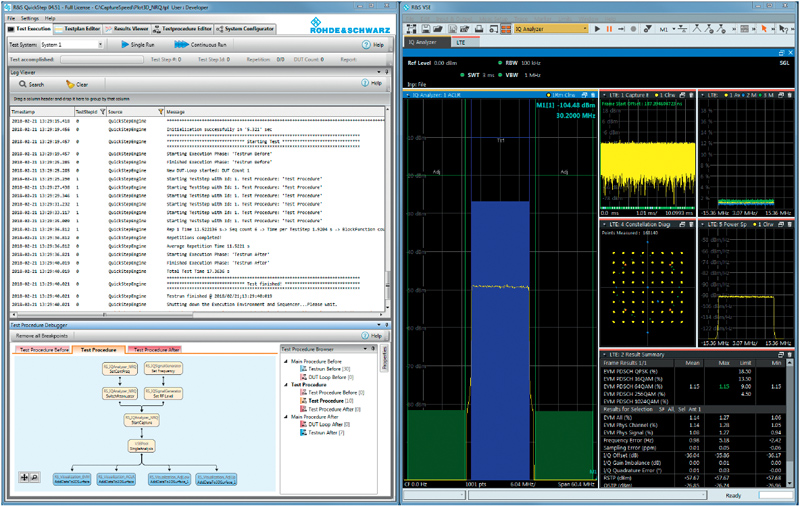This screenshot has width=800, height=506.
Task: Open the Test System dropdown
Action: (100, 45)
